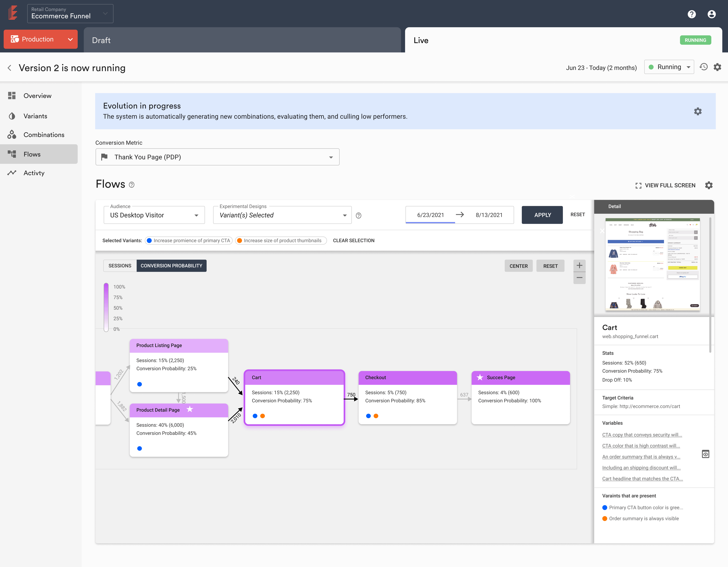The image size is (728, 567).
Task: Click the flag icon in Conversion Metric field
Action: pyautogui.click(x=104, y=157)
